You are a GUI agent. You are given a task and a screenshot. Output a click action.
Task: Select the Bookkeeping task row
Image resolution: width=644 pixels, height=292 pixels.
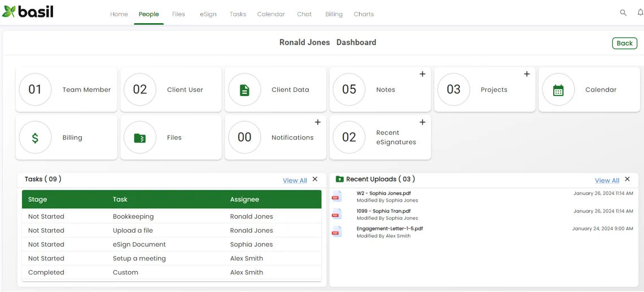[x=133, y=216]
